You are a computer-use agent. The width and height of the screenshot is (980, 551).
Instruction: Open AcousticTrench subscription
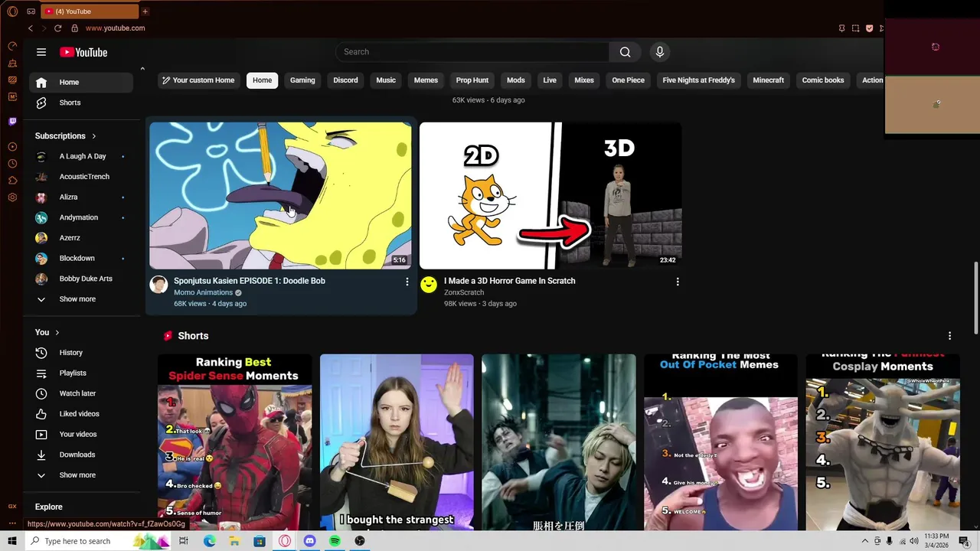coord(81,177)
